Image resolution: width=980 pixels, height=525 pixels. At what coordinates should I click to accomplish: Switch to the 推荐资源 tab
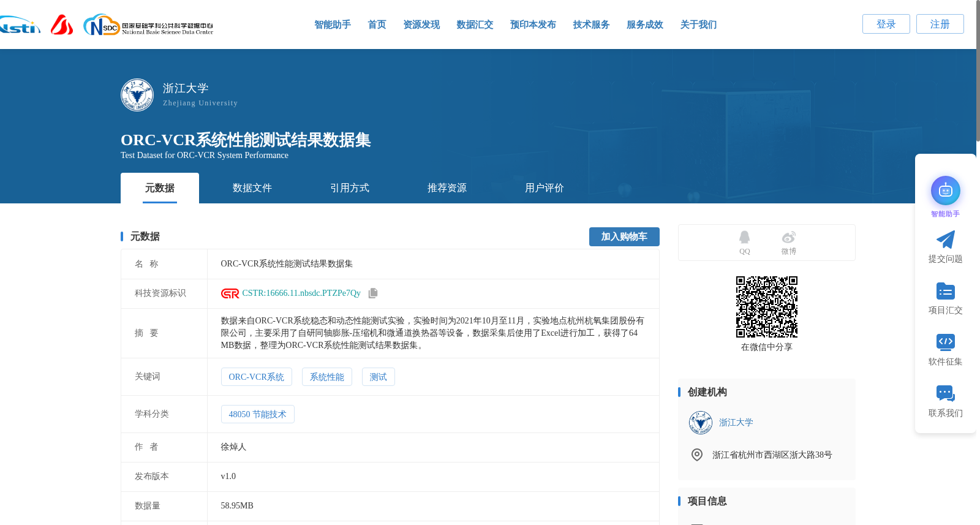[447, 188]
